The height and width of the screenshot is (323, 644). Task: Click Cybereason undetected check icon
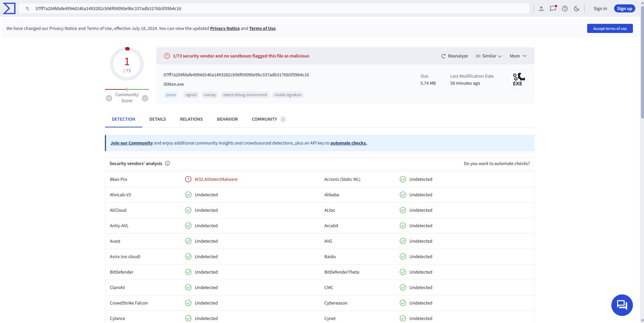coord(403,303)
